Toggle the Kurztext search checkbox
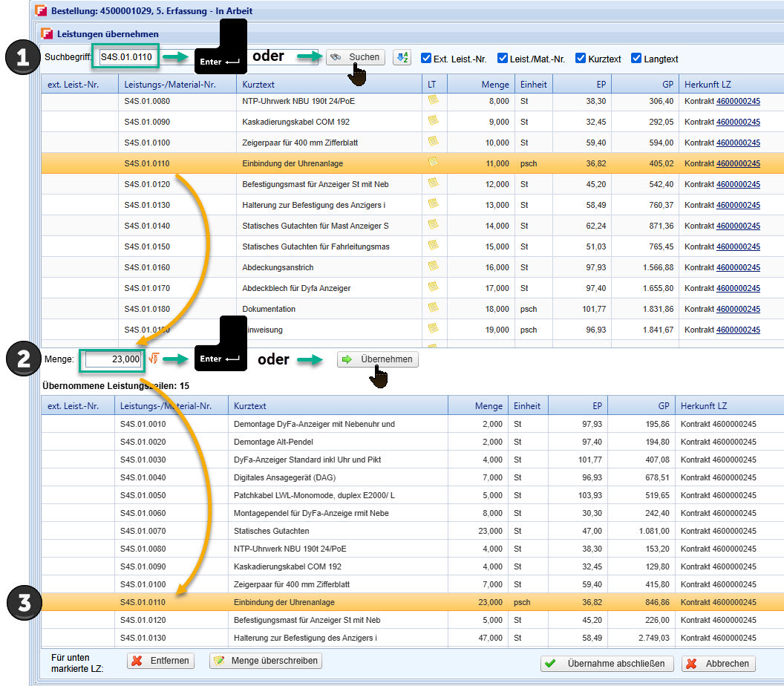The width and height of the screenshot is (784, 686). coord(581,59)
